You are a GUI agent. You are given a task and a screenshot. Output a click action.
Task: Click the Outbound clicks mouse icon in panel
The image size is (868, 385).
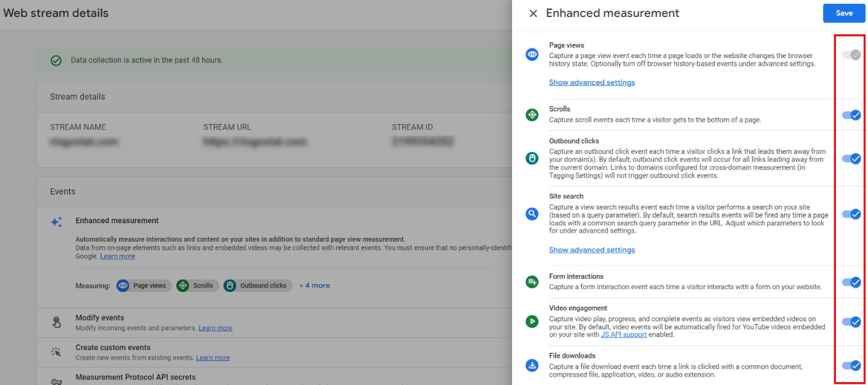click(532, 159)
